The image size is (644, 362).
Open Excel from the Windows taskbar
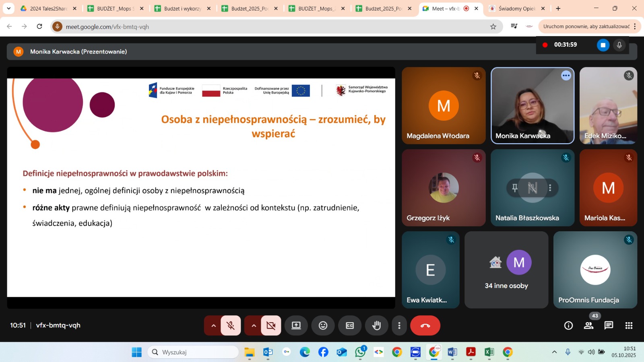click(489, 352)
